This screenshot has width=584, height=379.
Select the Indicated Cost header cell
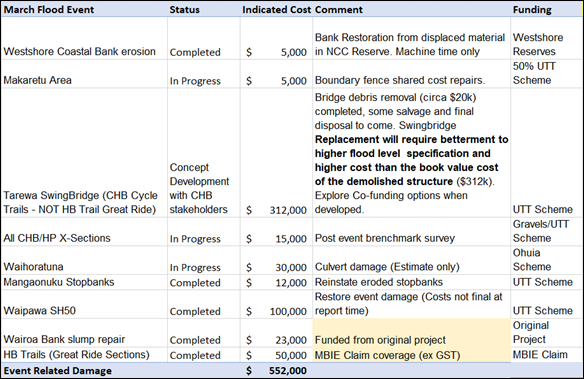tap(276, 9)
